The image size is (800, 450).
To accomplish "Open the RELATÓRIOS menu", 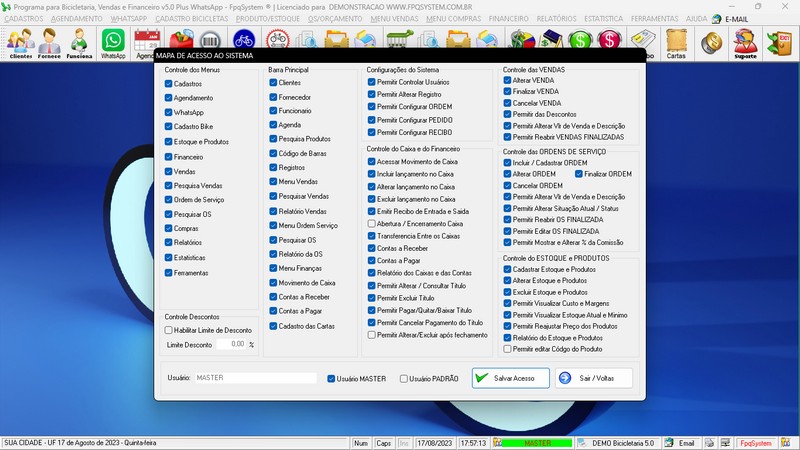I will pos(556,19).
